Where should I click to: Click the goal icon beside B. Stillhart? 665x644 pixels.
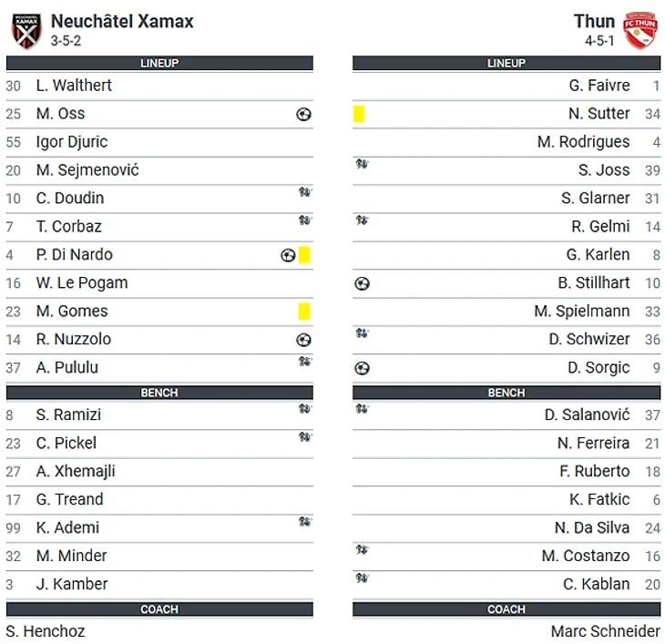(362, 284)
